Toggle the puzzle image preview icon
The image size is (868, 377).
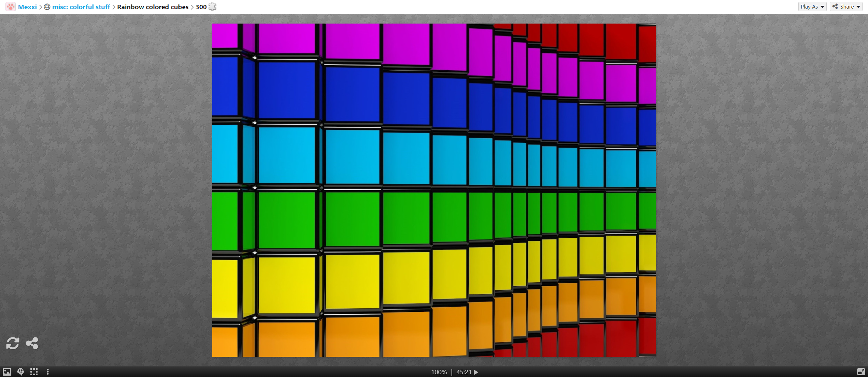[x=7, y=372]
